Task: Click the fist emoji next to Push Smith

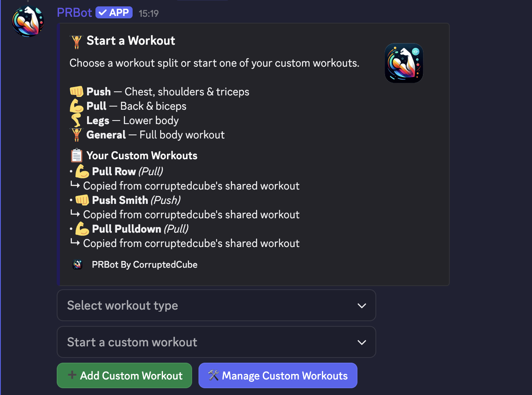Action: (82, 200)
